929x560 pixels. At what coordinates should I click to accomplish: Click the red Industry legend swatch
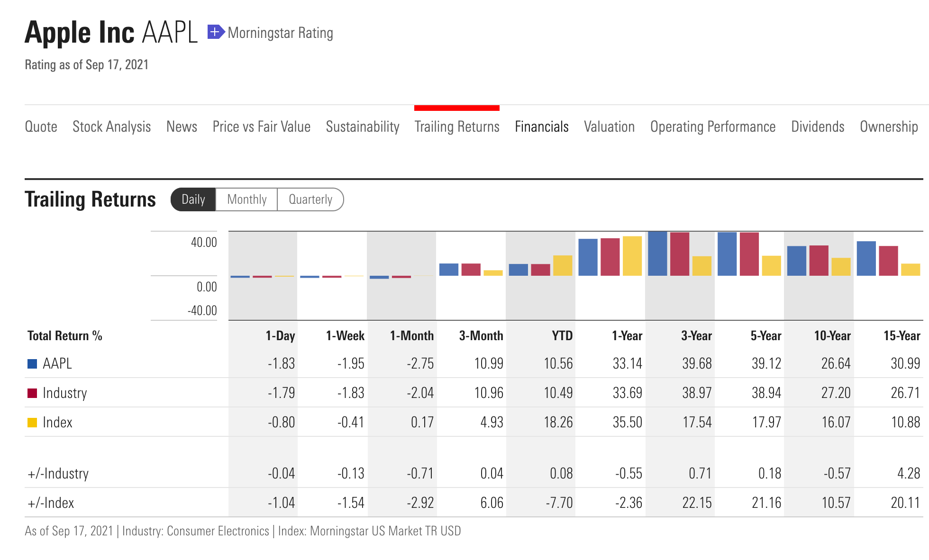(x=32, y=393)
